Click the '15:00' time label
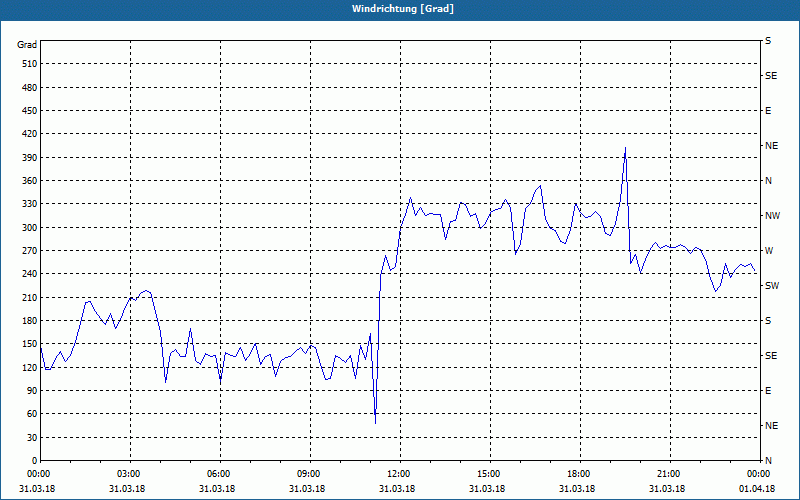Image resolution: width=800 pixels, height=500 pixels. click(x=490, y=473)
